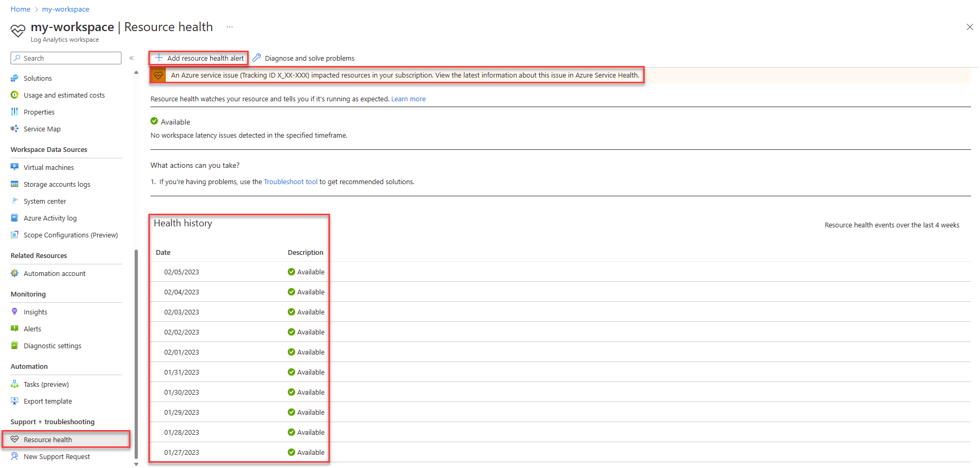Click the Resource health heart icon in sidebar
The width and height of the screenshot is (980, 468).
(x=15, y=440)
